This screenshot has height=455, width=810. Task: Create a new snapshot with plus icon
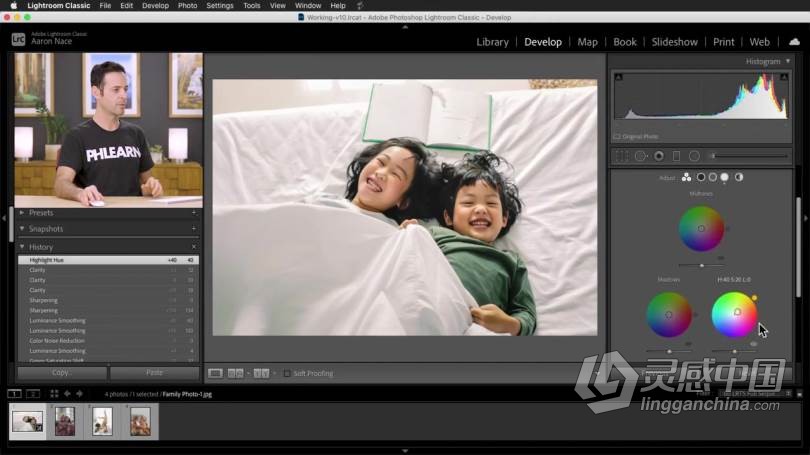coord(194,228)
